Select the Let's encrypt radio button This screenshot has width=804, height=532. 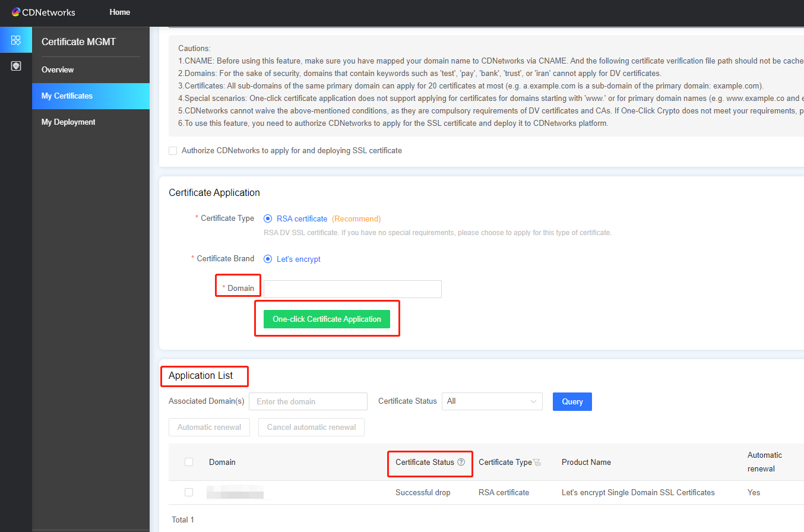point(268,259)
